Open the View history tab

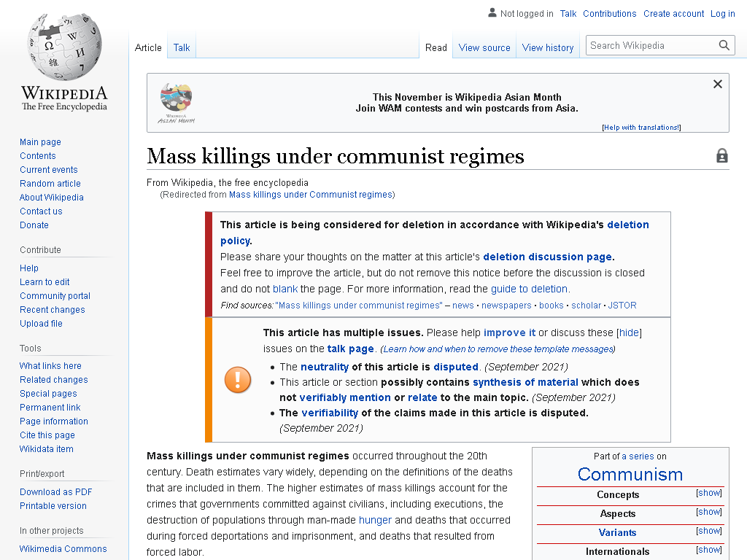548,47
